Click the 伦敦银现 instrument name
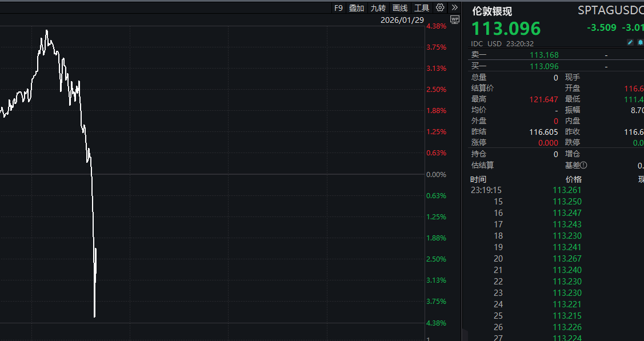Screen dimensions: 644x341 click(491, 11)
